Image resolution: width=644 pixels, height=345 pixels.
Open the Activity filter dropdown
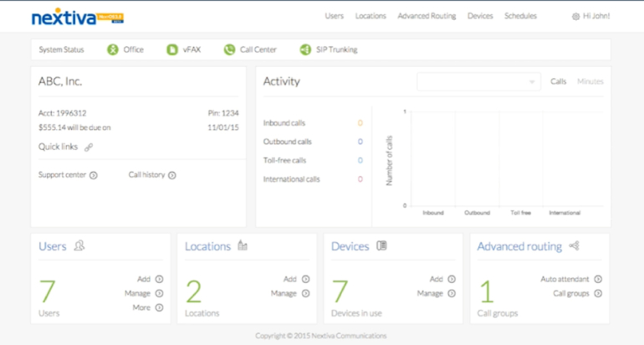(478, 81)
